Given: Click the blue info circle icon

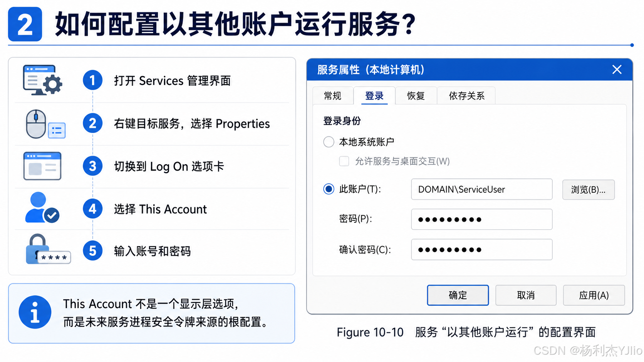Looking at the screenshot, I should pyautogui.click(x=35, y=312).
